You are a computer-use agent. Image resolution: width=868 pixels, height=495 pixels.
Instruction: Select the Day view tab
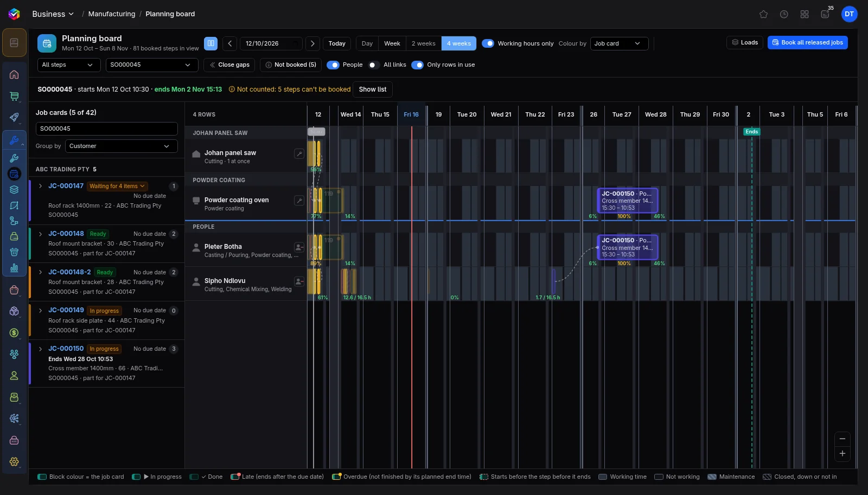[367, 43]
